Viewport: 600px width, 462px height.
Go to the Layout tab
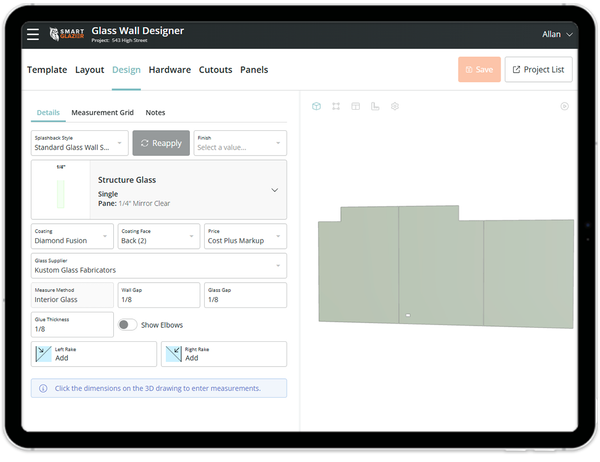tap(90, 70)
